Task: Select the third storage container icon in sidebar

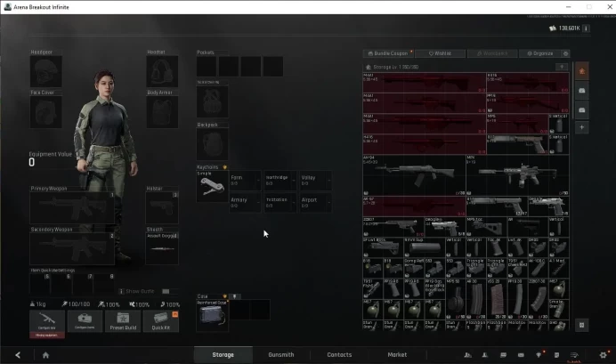Action: [582, 110]
